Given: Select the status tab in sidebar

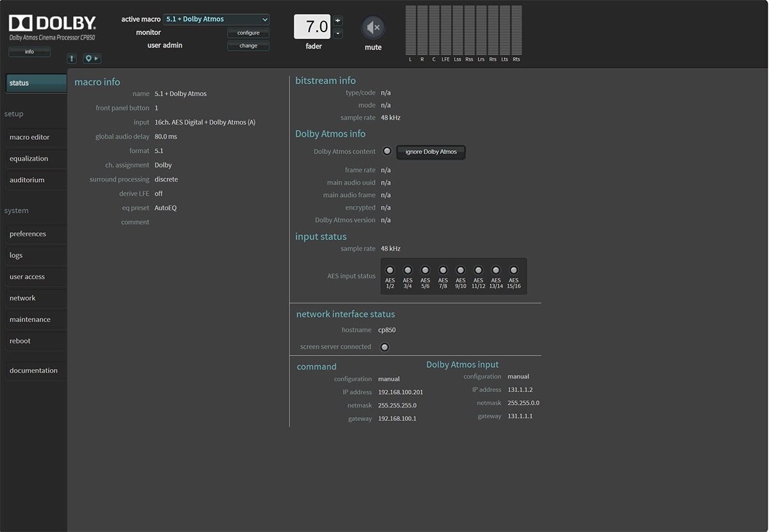Looking at the screenshot, I should click(36, 83).
